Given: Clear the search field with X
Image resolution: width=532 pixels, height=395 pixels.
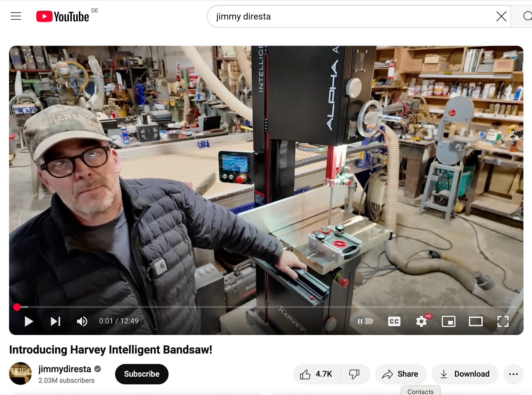Looking at the screenshot, I should (501, 17).
